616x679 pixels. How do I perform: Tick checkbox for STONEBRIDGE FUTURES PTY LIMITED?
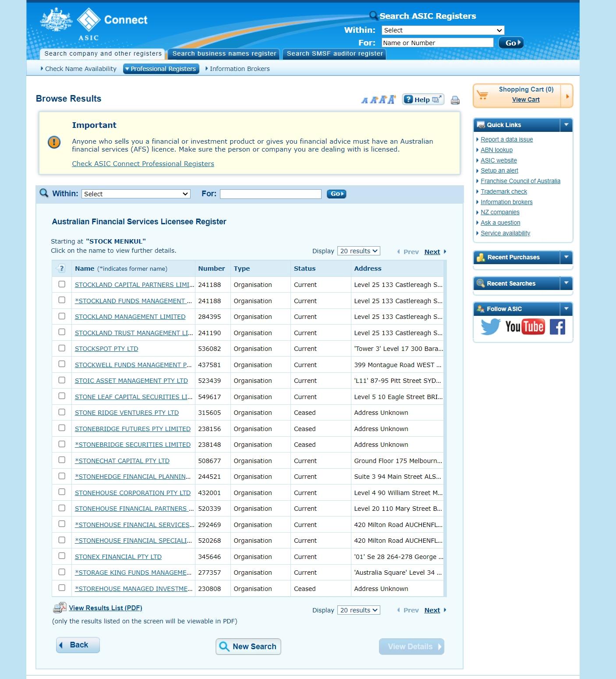[x=62, y=428]
